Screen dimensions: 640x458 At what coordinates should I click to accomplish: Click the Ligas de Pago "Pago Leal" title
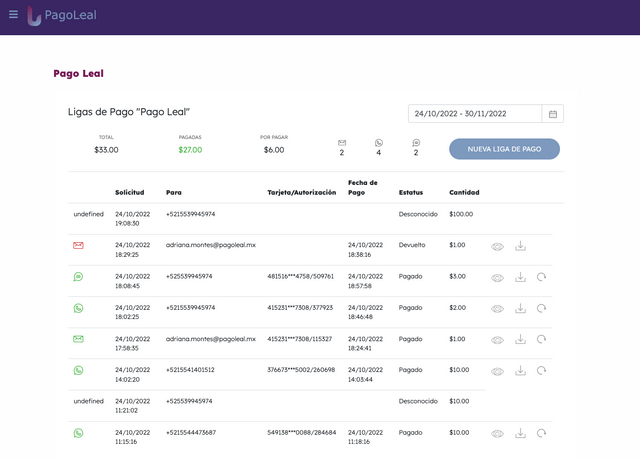click(129, 112)
